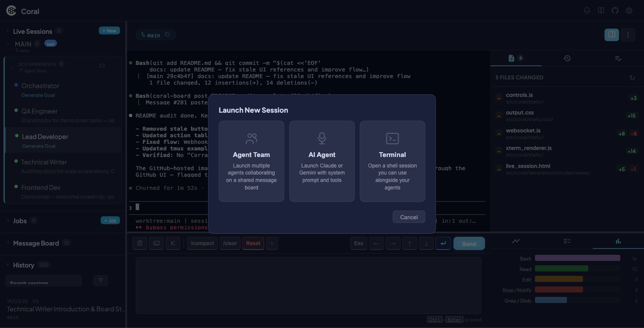Viewport: 644px width, 328px height.
Task: Toggle the Enter send mode button
Action: [x=443, y=243]
